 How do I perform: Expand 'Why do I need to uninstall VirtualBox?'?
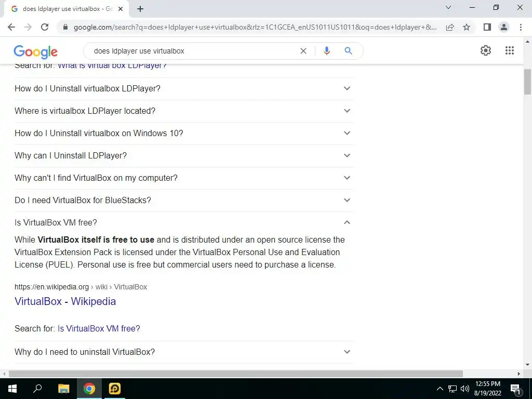click(x=183, y=352)
